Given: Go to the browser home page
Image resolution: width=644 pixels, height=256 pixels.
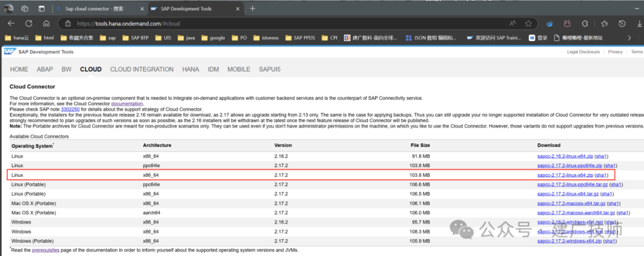Looking at the screenshot, I should (47, 23).
